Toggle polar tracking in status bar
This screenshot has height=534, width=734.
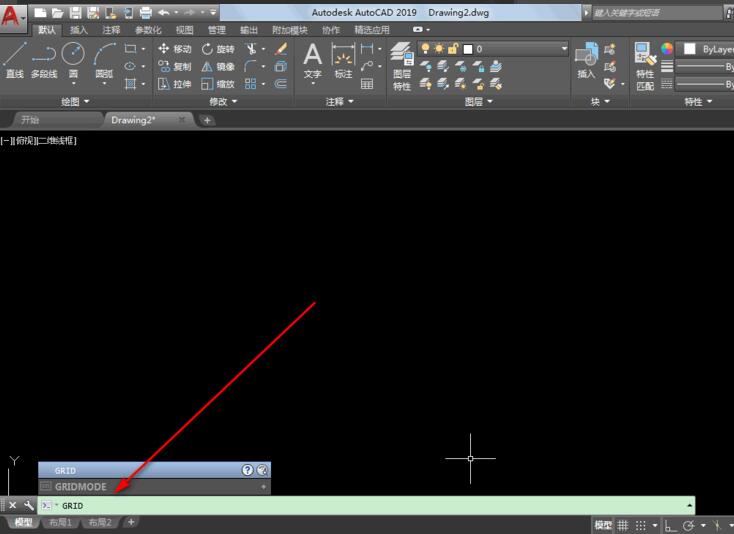[688, 525]
